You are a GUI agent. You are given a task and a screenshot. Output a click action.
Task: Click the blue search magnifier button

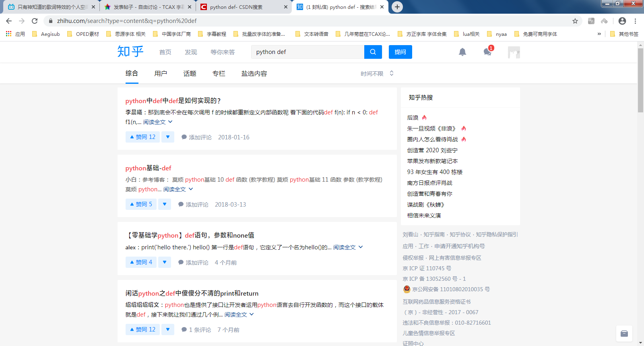[x=373, y=52]
